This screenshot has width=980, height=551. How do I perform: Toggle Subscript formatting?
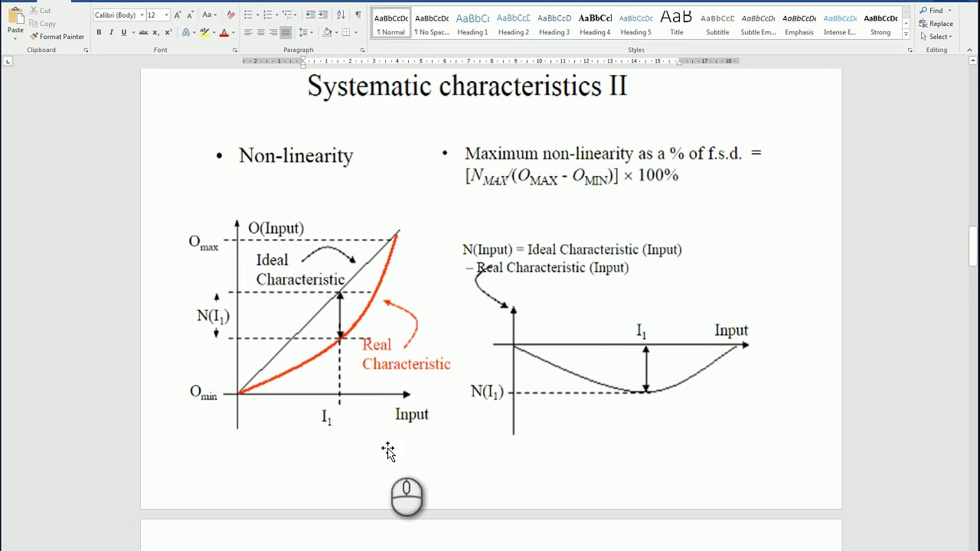(x=156, y=33)
